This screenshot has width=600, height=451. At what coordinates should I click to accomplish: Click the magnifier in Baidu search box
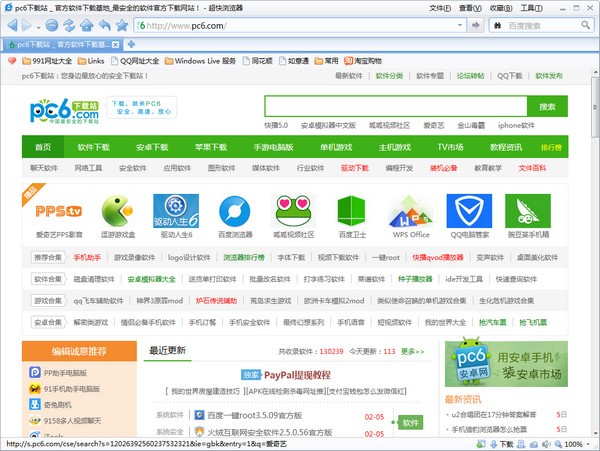coord(585,25)
